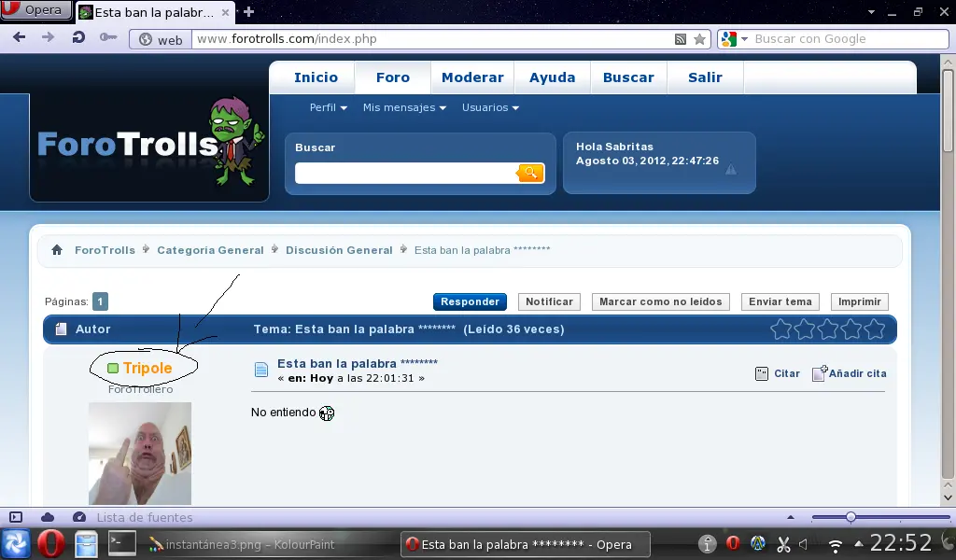Open the ForoTrolls breadcrumb link

click(105, 250)
